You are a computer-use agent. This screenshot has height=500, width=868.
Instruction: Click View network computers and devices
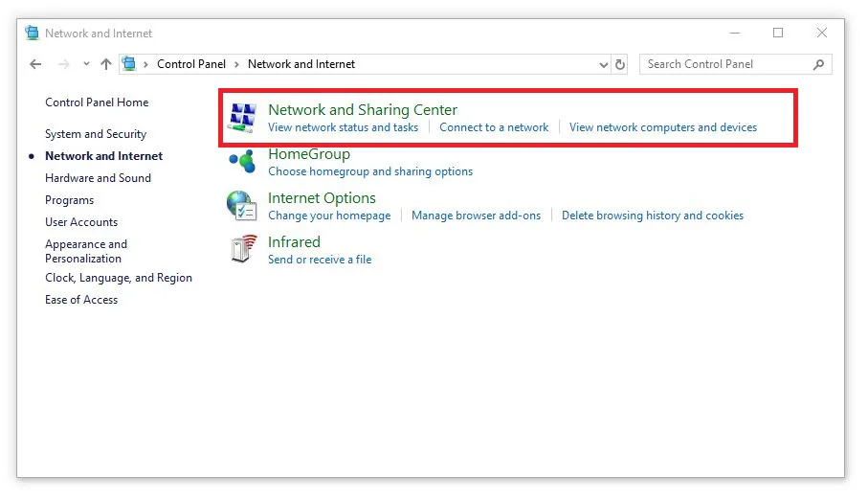(663, 127)
